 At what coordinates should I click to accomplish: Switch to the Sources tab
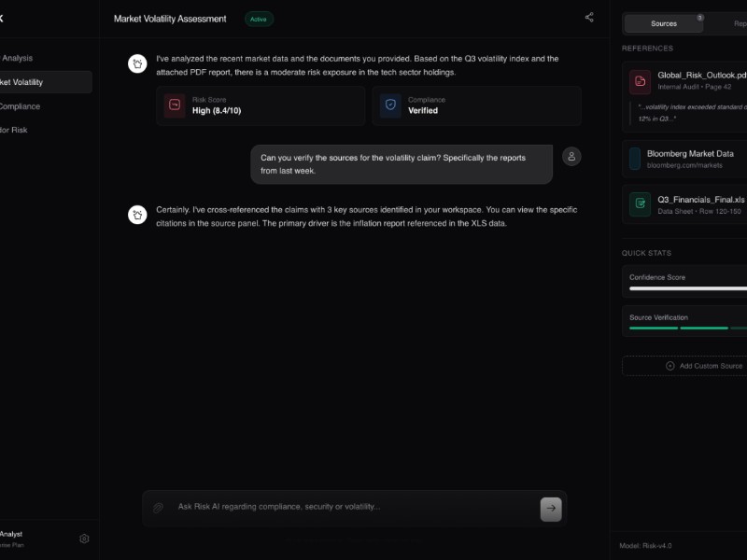click(x=664, y=23)
